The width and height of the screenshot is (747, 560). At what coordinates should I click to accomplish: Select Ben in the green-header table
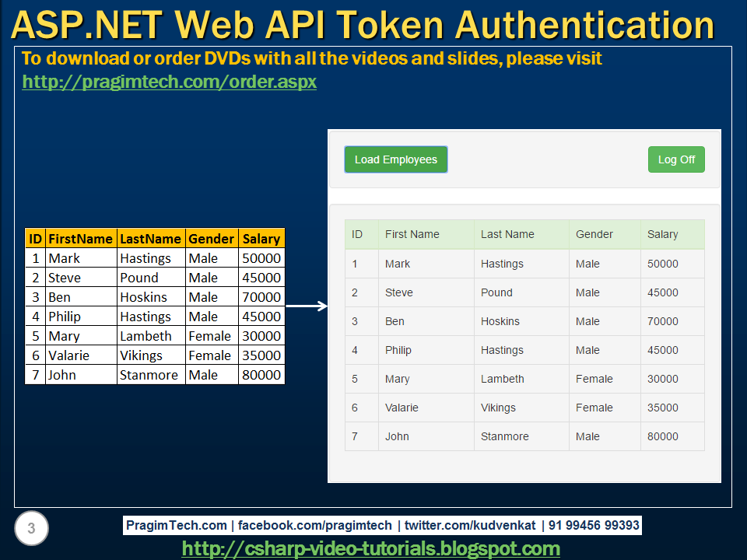click(395, 321)
